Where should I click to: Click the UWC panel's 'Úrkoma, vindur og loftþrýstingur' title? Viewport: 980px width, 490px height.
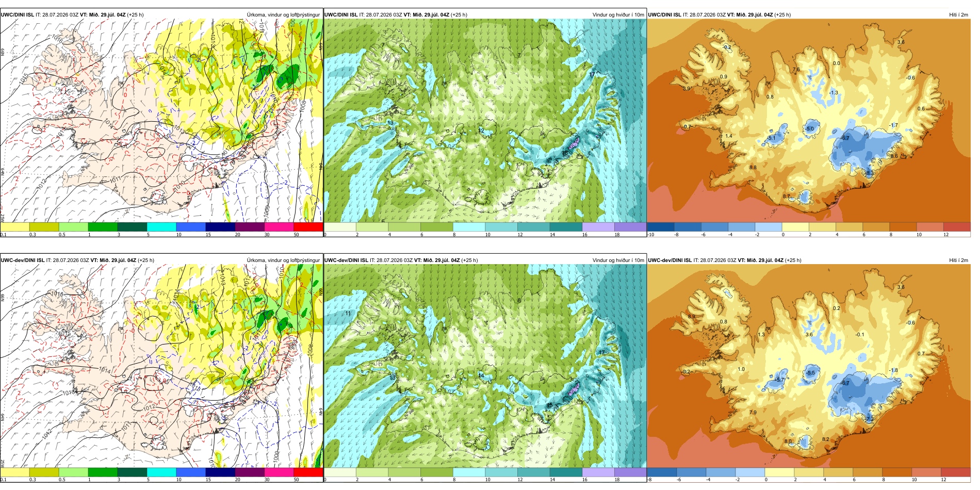pyautogui.click(x=283, y=14)
